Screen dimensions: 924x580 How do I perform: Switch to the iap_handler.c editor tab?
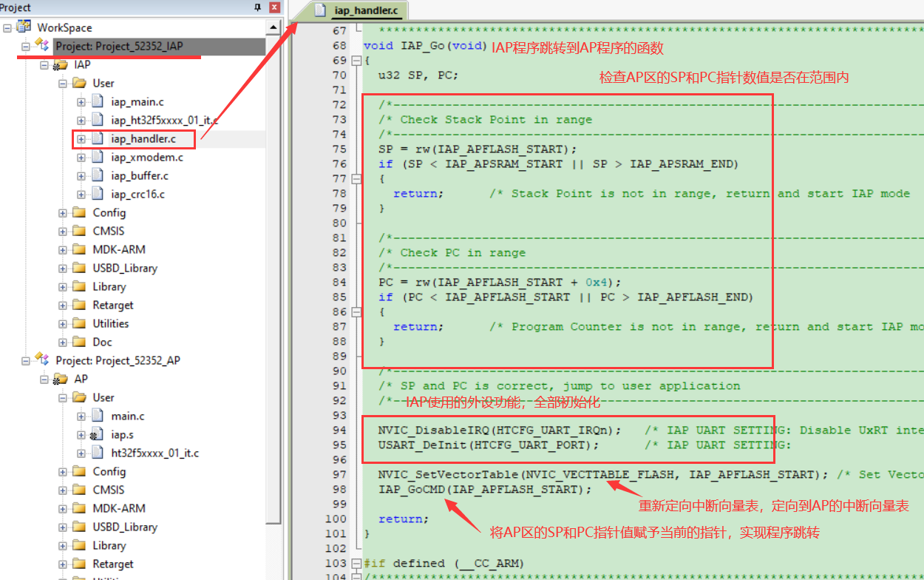pyautogui.click(x=358, y=10)
